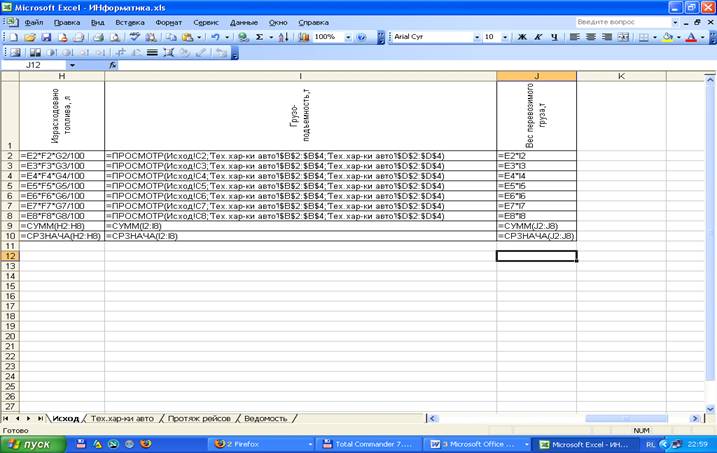Click the Name Box showing J12
717x453 pixels.
coord(40,66)
